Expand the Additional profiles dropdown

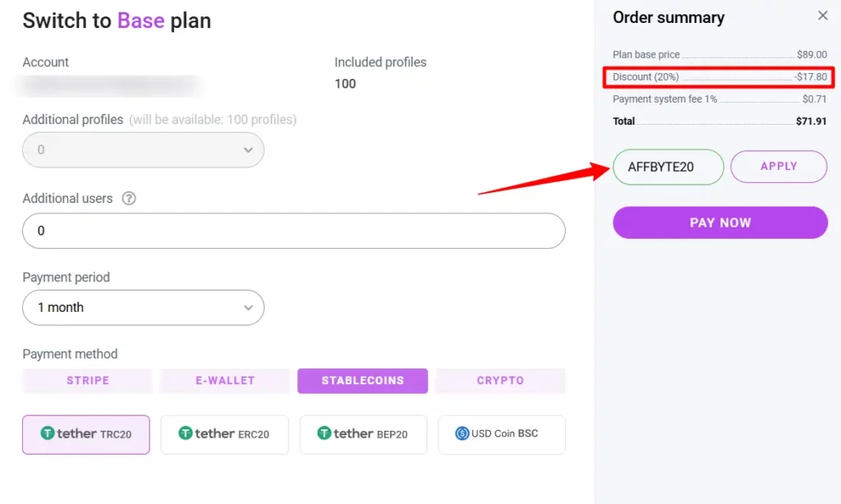[143, 150]
